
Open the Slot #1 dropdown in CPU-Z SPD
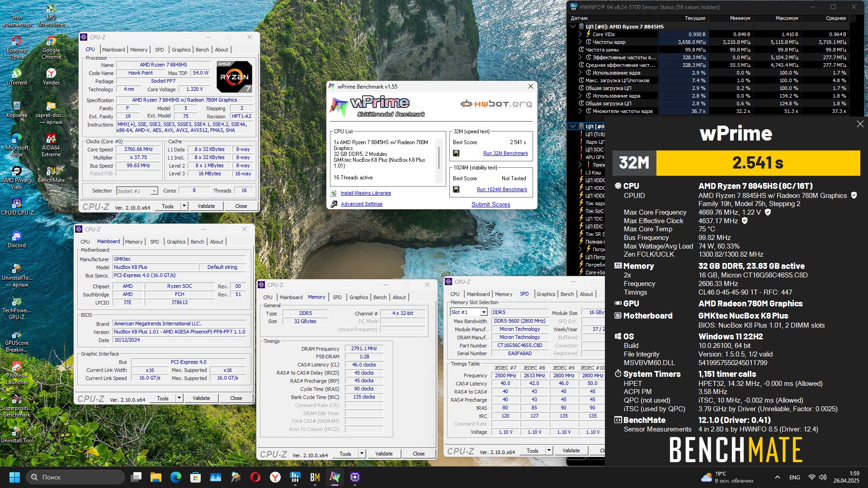tap(484, 312)
